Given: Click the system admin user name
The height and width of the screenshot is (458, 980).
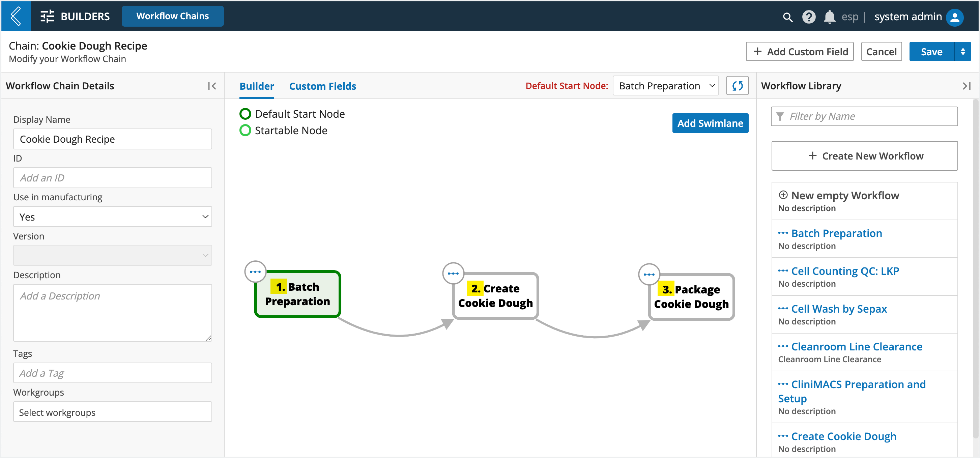Looking at the screenshot, I should 908,17.
